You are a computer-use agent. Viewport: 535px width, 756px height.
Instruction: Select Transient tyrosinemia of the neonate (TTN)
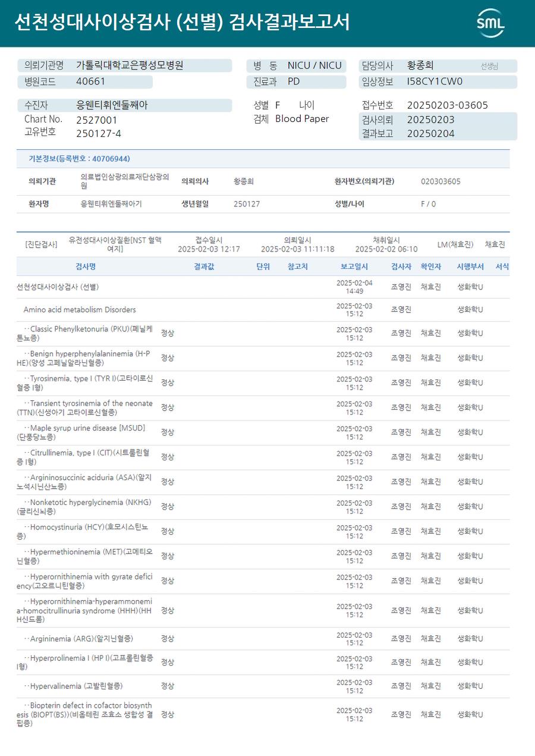coord(84,407)
